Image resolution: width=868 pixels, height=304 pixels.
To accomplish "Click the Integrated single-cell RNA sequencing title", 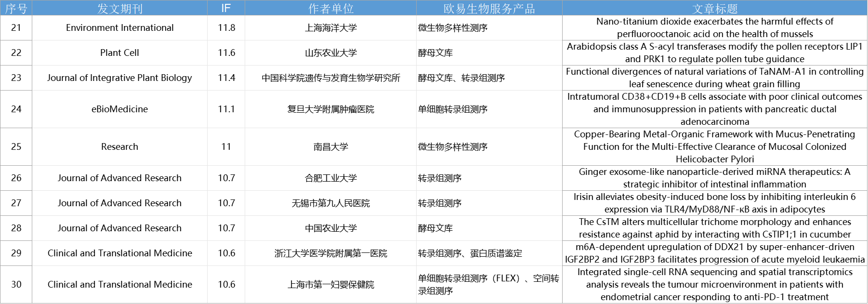I will click(x=715, y=285).
